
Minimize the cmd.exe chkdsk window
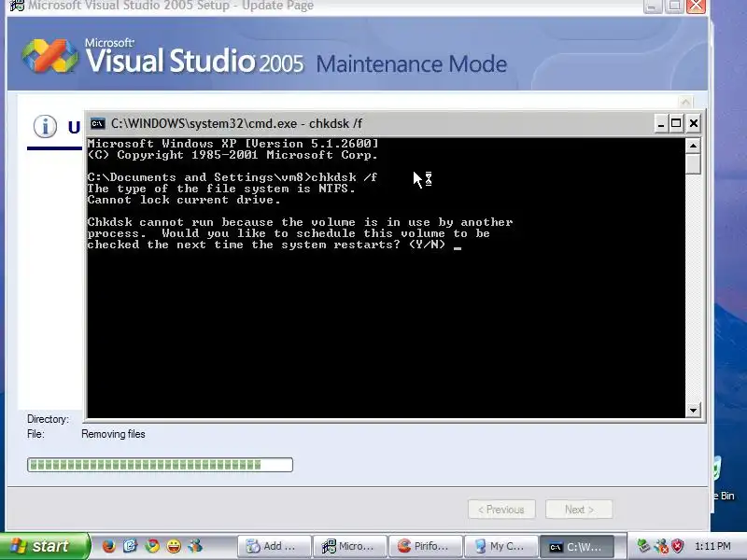[x=660, y=124]
